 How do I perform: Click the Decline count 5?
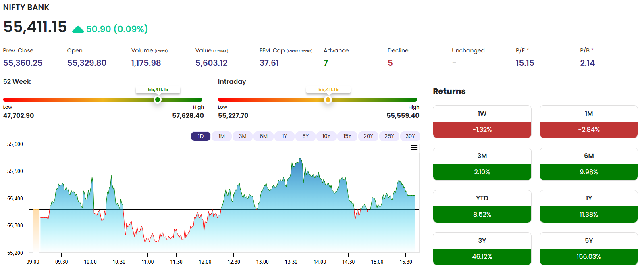pyautogui.click(x=390, y=63)
